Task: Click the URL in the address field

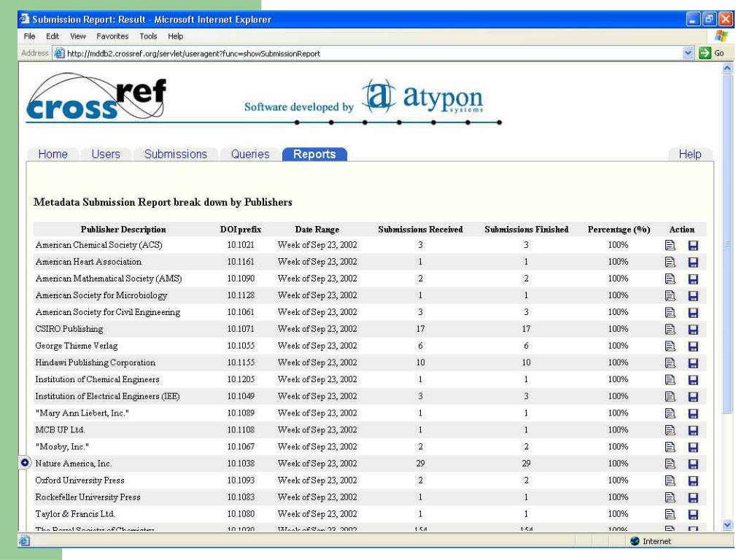Action: point(193,53)
